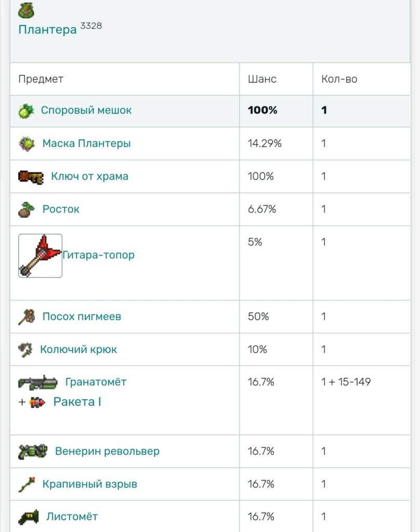The height and width of the screenshot is (532, 420).
Task: Open the Росток link
Action: pos(61,209)
